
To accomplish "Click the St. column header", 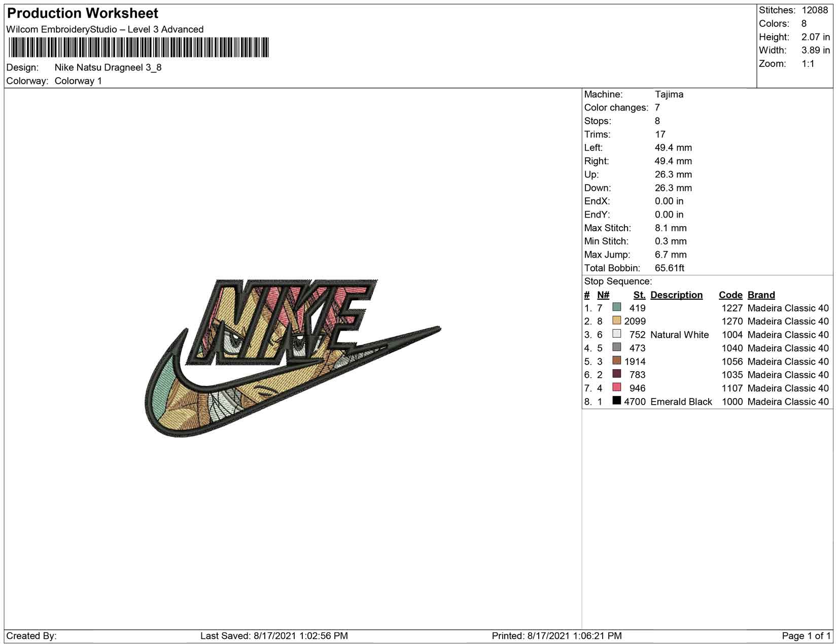I will point(639,295).
